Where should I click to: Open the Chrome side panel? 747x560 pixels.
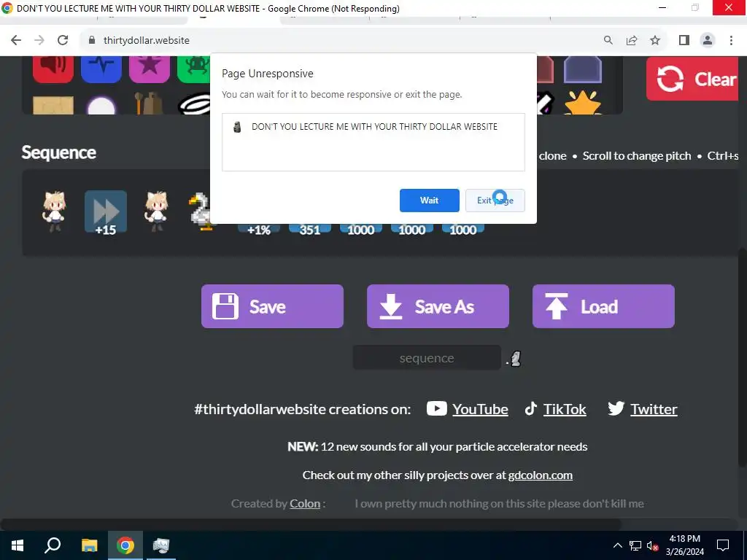pyautogui.click(x=684, y=41)
